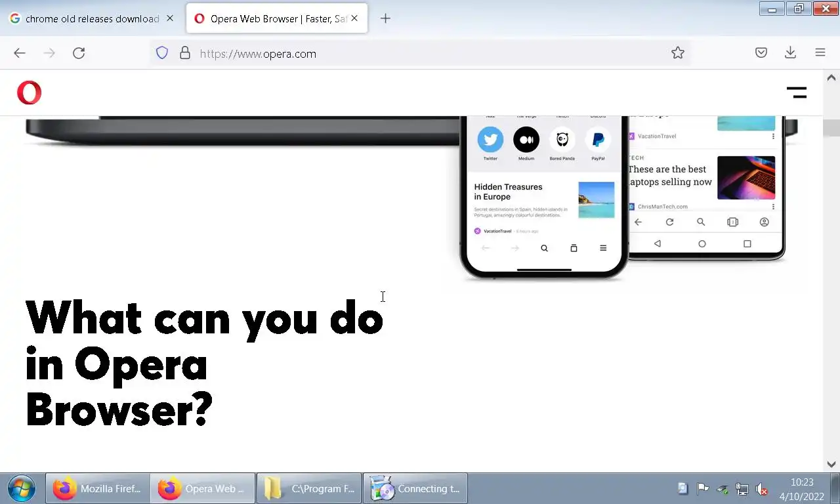Open the Connecting installer taskbar item
840x504 pixels.
point(415,488)
